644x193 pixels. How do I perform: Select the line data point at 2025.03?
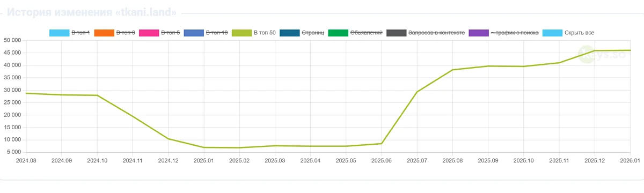coord(275,146)
